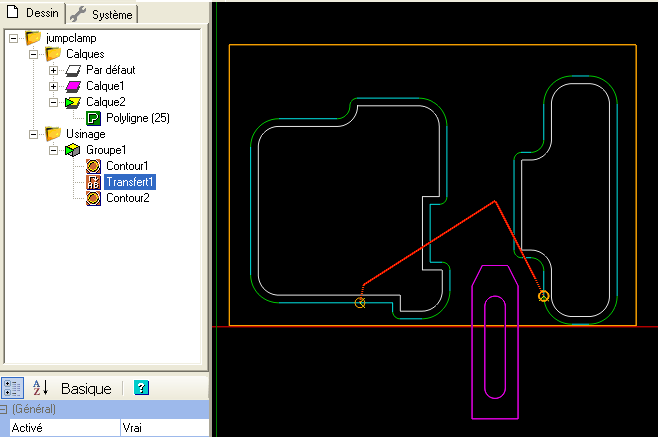Image resolution: width=658 pixels, height=437 pixels.
Task: Collapse the Usinage folder node
Action: (33, 134)
